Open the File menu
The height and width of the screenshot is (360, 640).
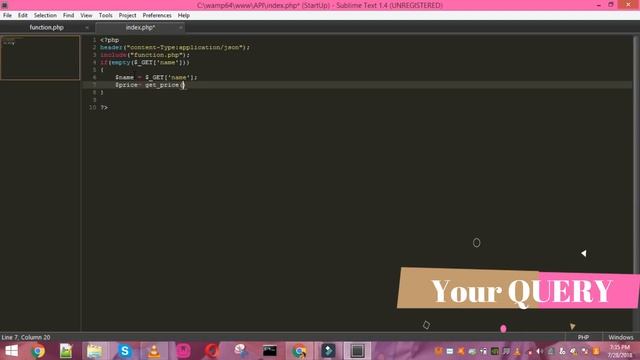(x=7, y=16)
